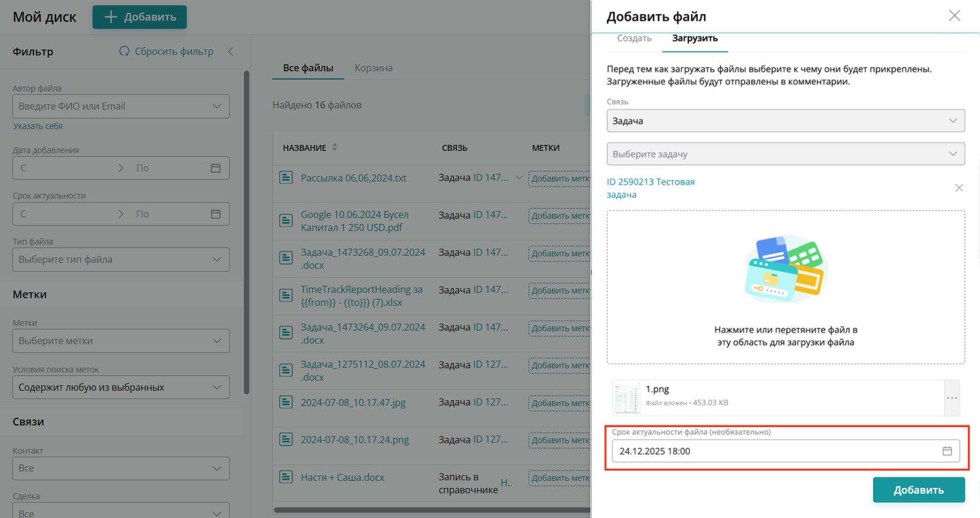Open three-dots menu for 1.png attachment
Screen dimensions: 980x518
click(x=952, y=398)
